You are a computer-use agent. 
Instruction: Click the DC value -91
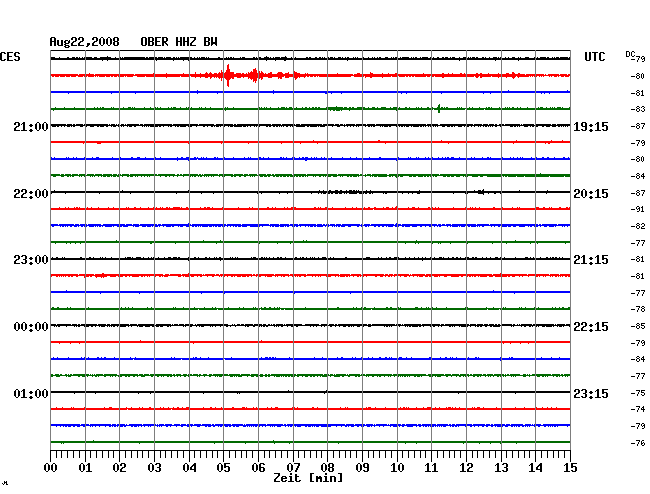click(638, 209)
